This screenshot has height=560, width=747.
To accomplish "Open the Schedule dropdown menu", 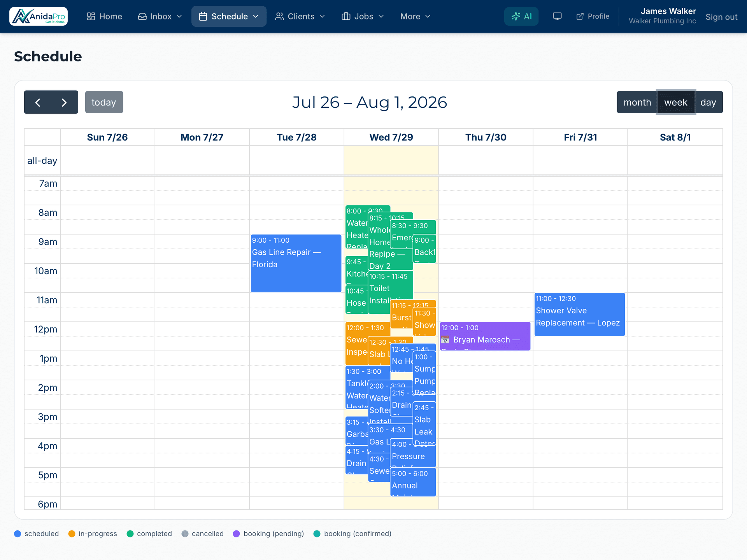I will 229,16.
